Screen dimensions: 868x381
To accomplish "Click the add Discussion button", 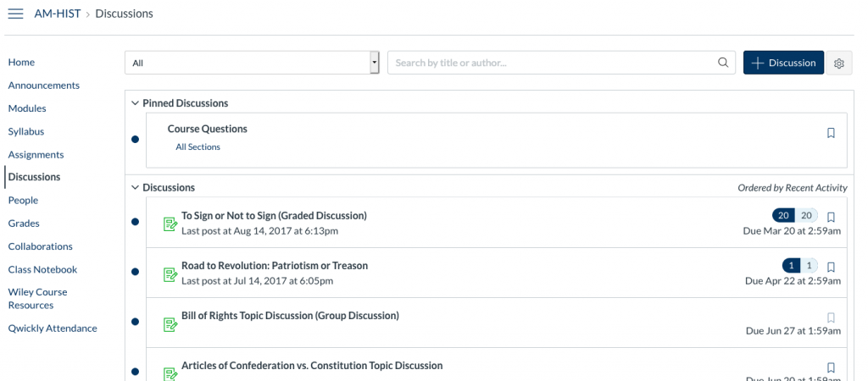I will (783, 63).
